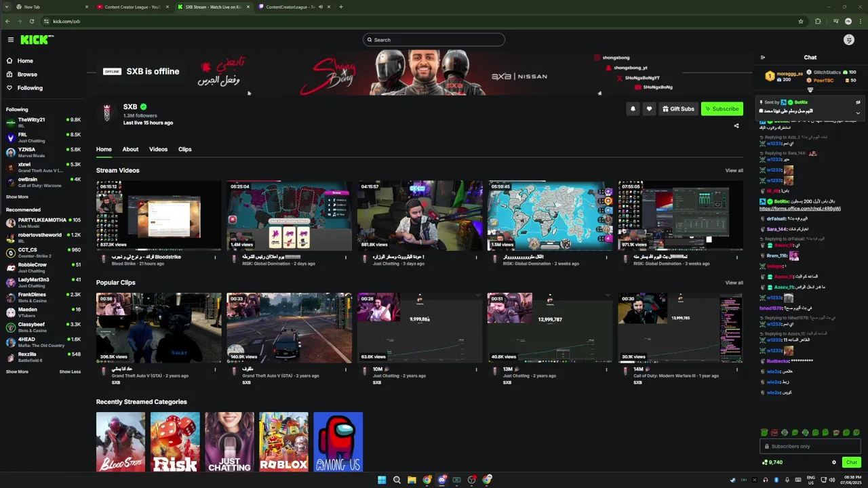The image size is (868, 488).
Task: Open CCT_CS recommended channel
Action: click(x=43, y=253)
